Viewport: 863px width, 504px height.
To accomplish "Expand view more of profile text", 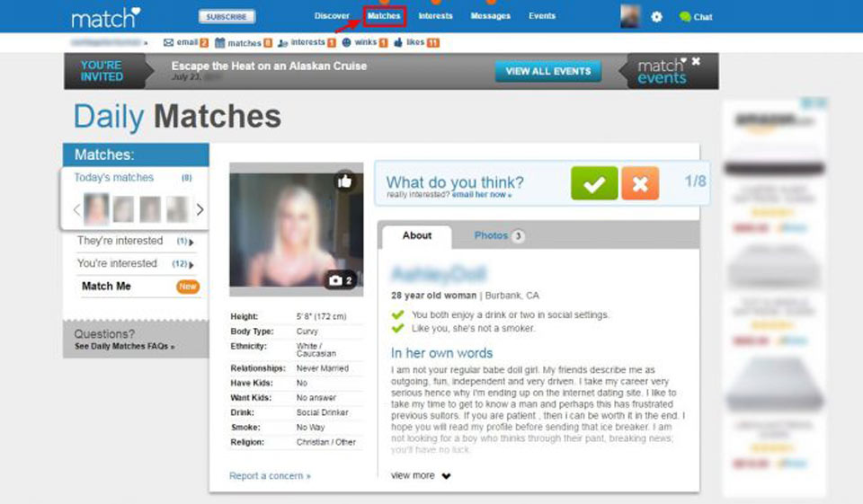I will (421, 475).
